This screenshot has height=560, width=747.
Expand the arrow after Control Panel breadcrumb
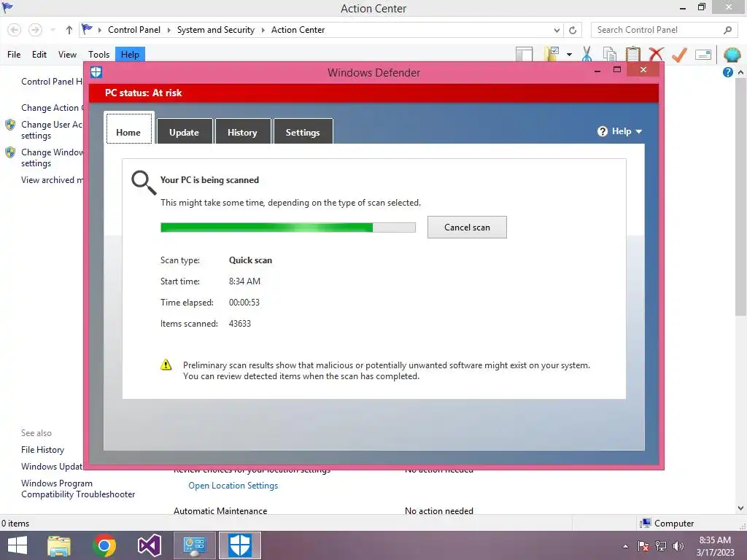[169, 30]
